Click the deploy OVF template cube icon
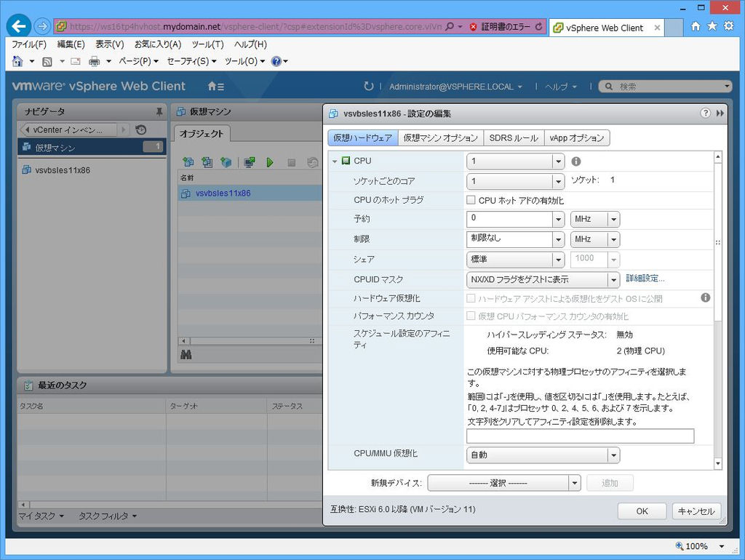745x560 pixels. [x=226, y=162]
